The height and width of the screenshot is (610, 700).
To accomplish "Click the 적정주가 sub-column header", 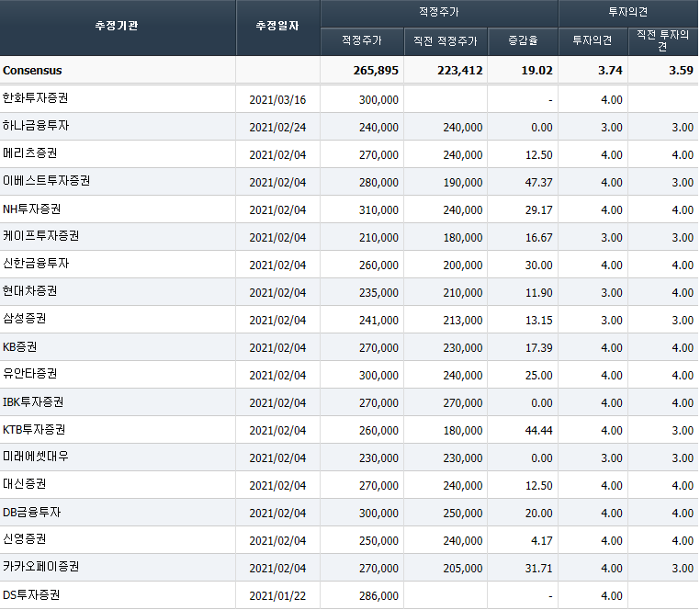I will (362, 41).
